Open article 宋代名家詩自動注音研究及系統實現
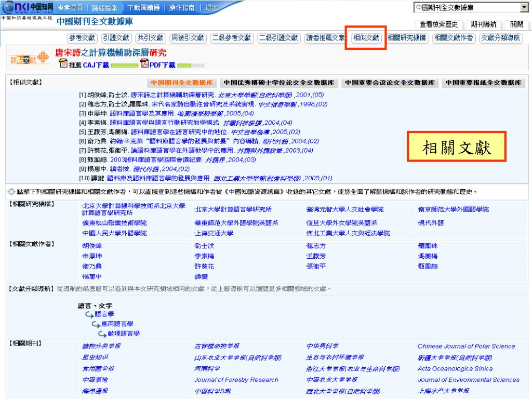 pos(203,104)
